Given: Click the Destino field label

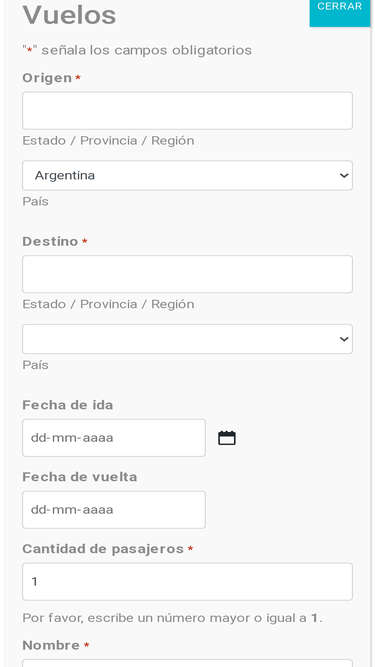Looking at the screenshot, I should [x=50, y=242].
